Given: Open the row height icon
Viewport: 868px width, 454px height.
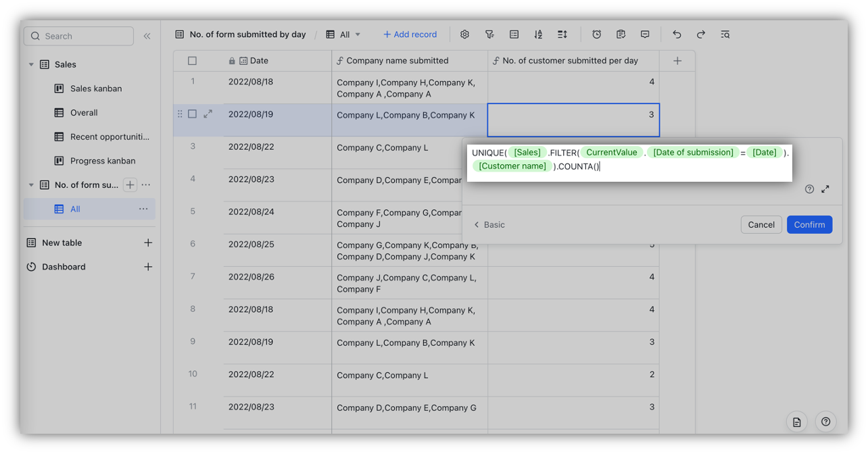Looking at the screenshot, I should click(562, 34).
